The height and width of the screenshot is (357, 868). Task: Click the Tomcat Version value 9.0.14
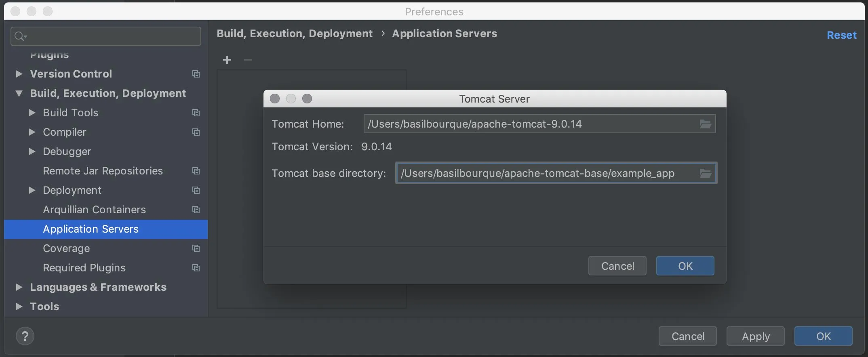point(377,147)
